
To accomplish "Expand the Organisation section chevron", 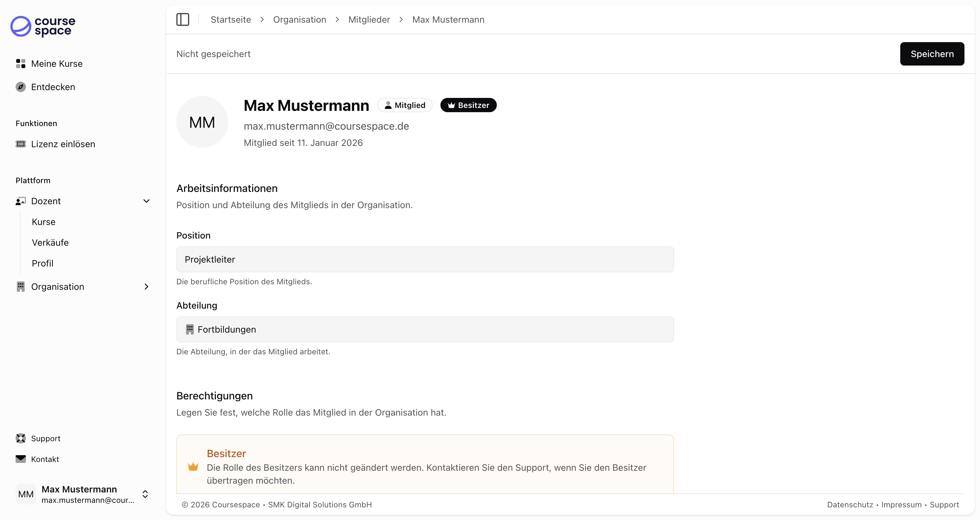I will [146, 287].
